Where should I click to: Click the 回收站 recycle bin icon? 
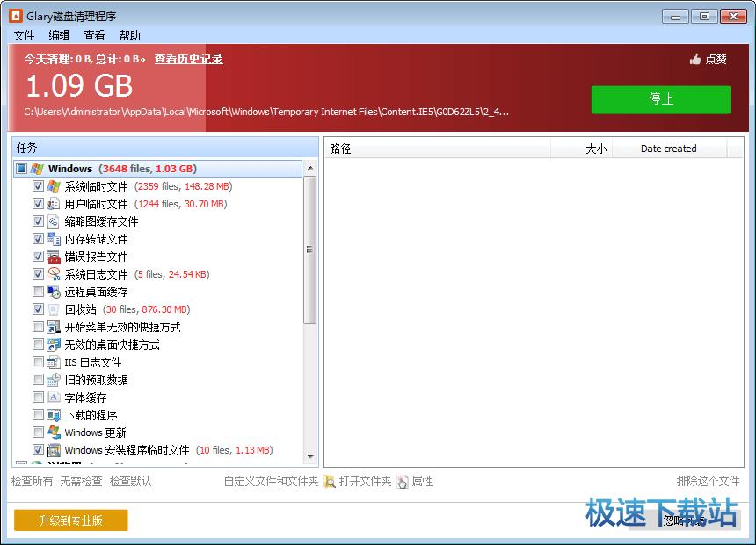tap(54, 309)
